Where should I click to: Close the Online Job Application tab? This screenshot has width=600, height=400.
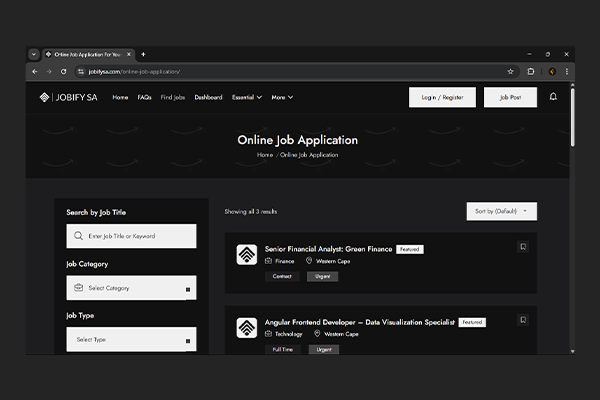[129, 54]
